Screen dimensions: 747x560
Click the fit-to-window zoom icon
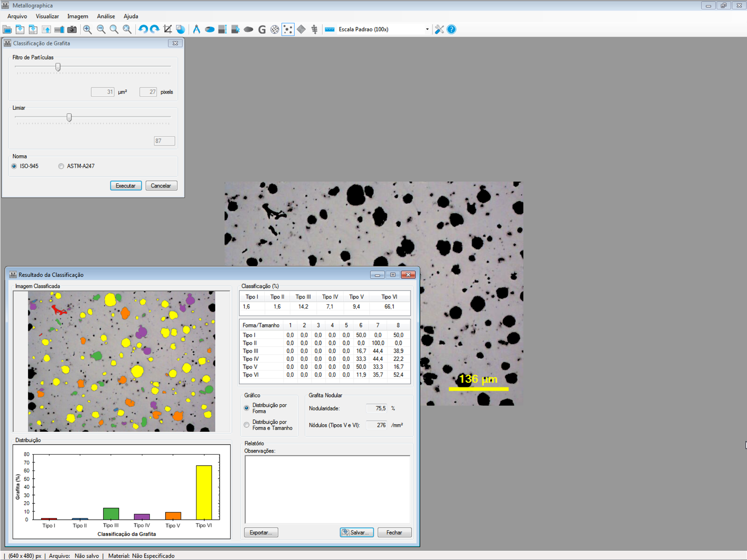pos(127,30)
